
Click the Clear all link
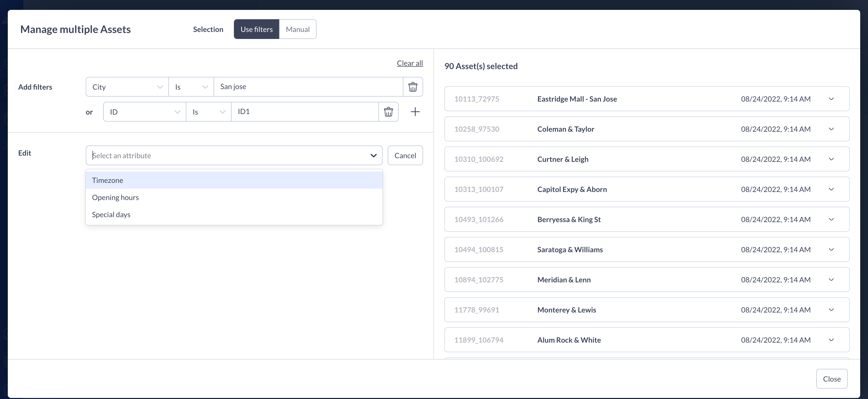409,63
